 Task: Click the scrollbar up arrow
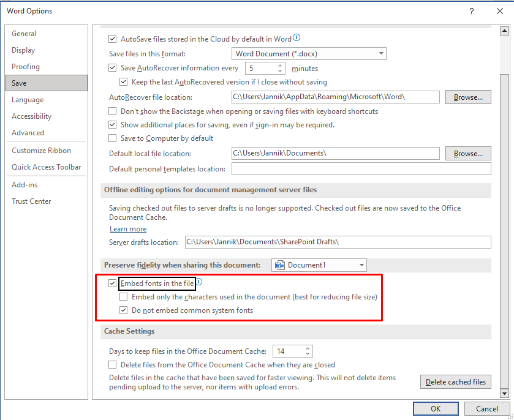pyautogui.click(x=504, y=31)
